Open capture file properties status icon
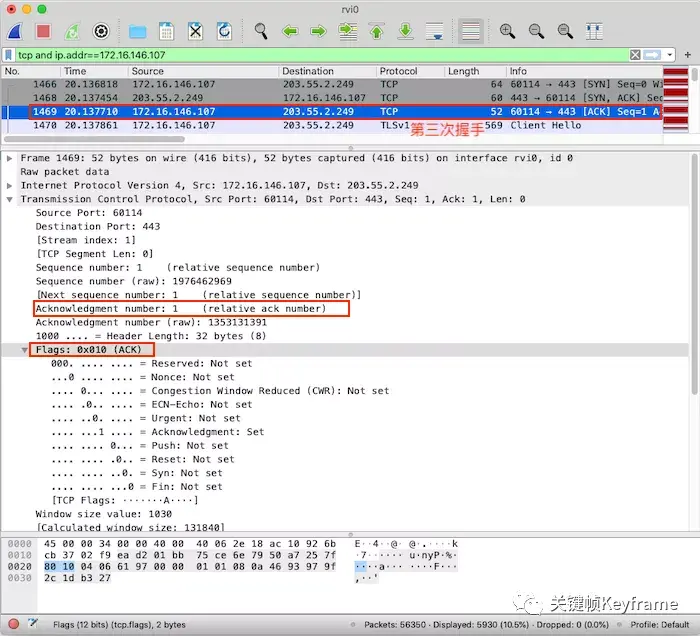Viewport: 700px width, 636px height. pyautogui.click(x=33, y=623)
